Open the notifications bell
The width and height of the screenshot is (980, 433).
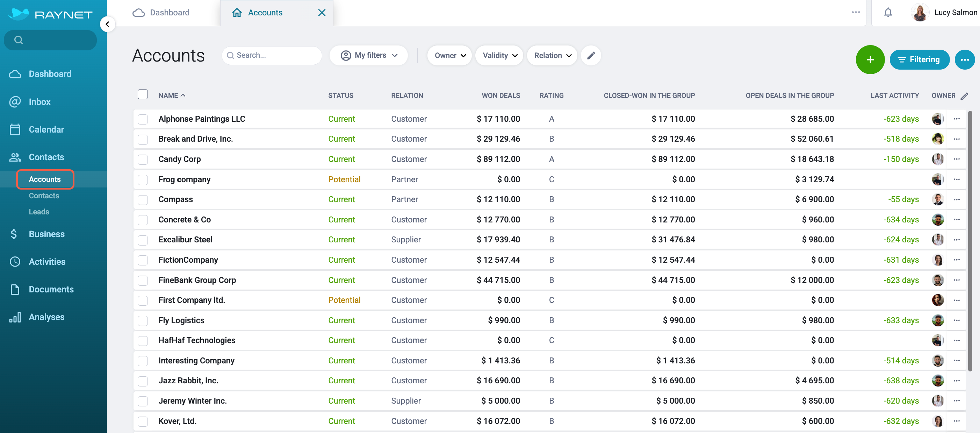coord(887,13)
